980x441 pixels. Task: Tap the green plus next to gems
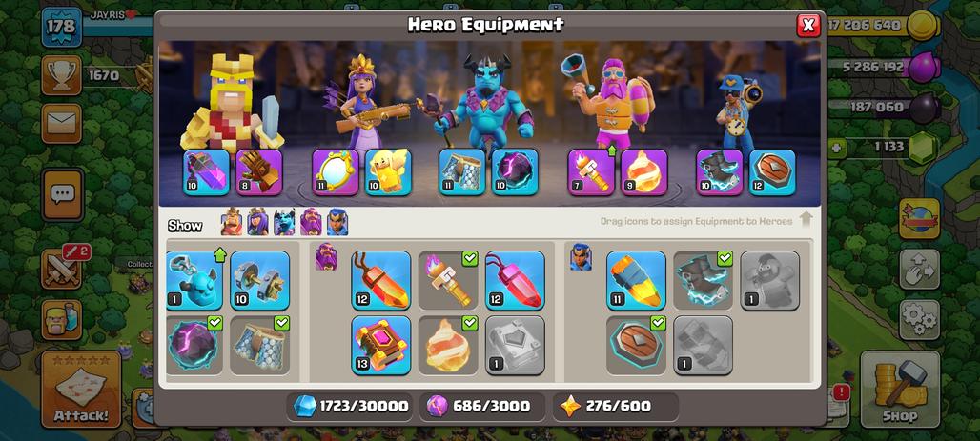(836, 148)
